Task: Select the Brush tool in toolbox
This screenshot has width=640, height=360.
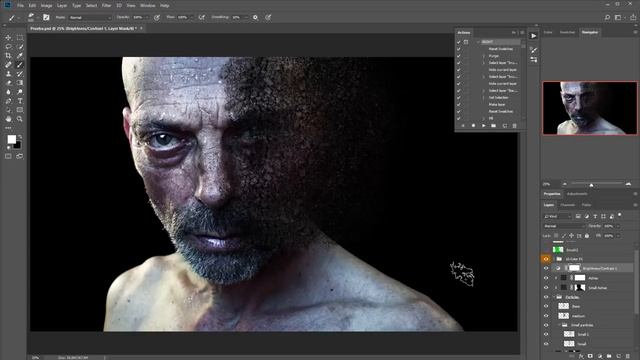Action: (x=20, y=65)
